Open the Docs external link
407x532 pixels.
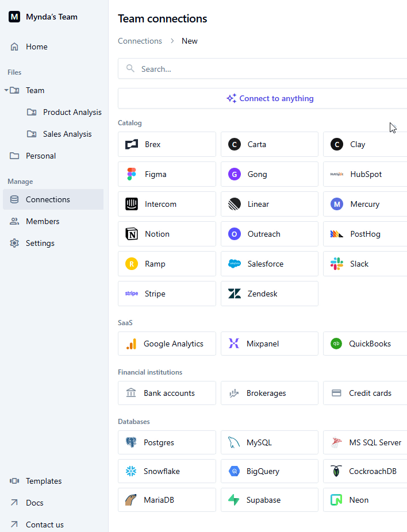(53, 503)
